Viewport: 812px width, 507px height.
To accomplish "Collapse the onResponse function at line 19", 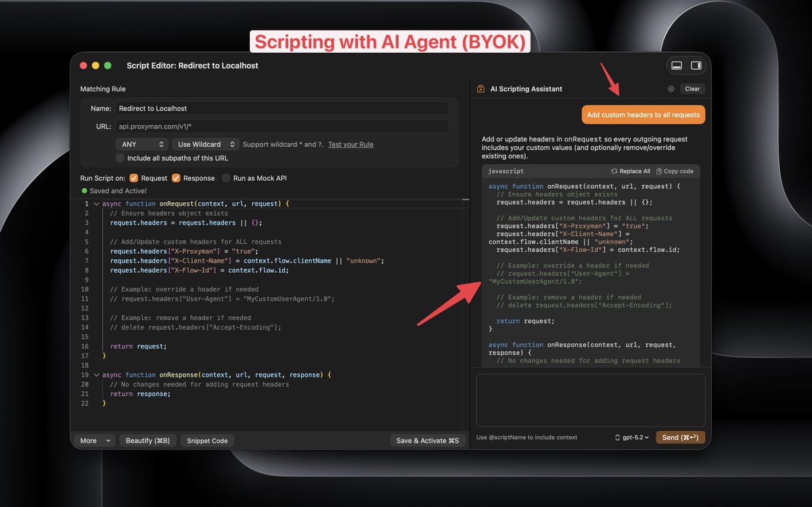I will [96, 374].
